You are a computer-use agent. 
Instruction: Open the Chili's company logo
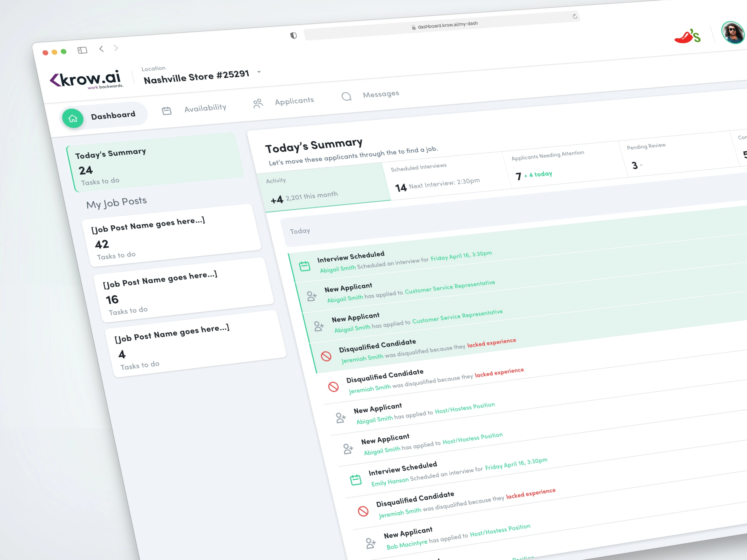[x=687, y=36]
